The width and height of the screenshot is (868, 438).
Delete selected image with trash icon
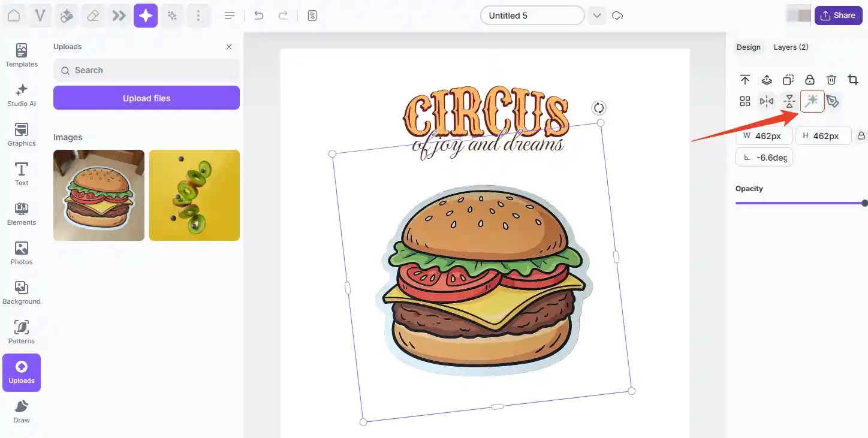tap(831, 80)
